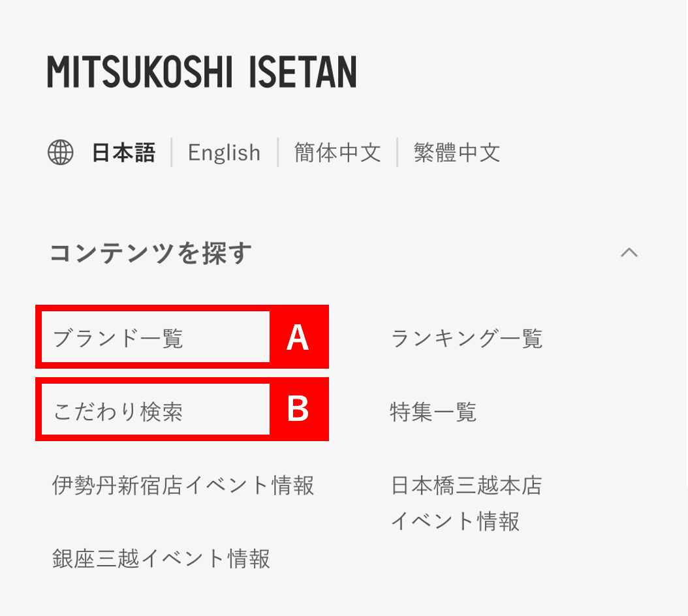
Task: Switch the site language to English
Action: (224, 153)
